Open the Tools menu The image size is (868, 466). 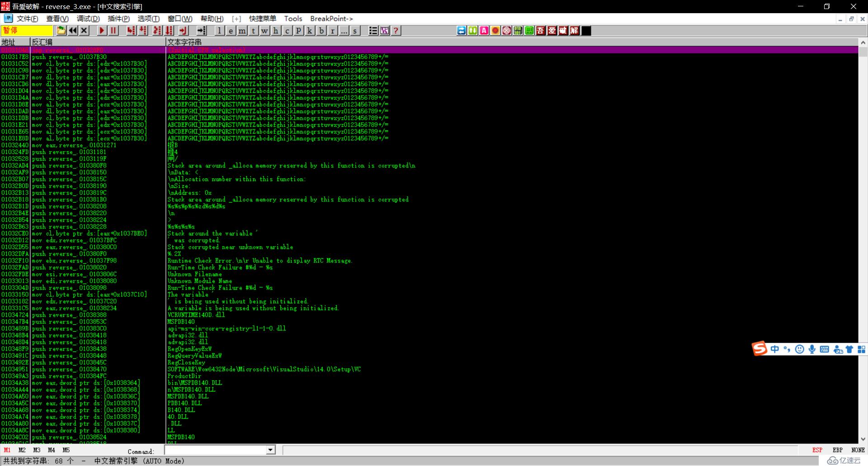coord(293,19)
